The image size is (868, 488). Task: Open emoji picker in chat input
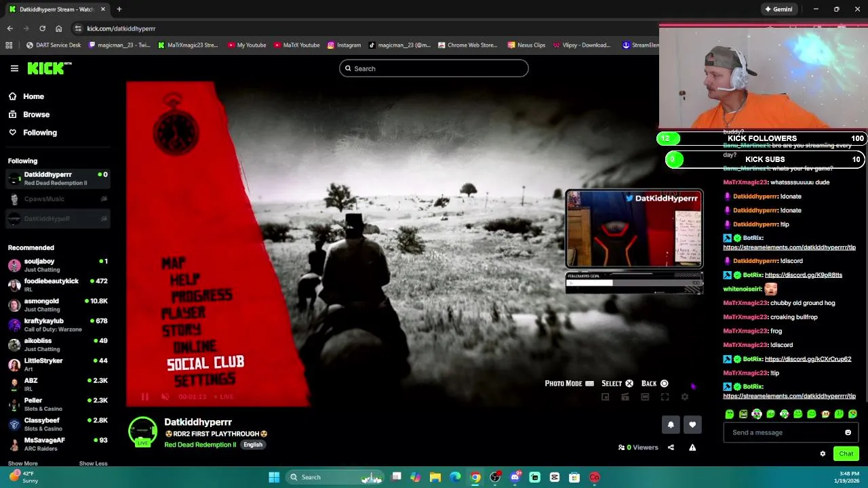pos(848,432)
